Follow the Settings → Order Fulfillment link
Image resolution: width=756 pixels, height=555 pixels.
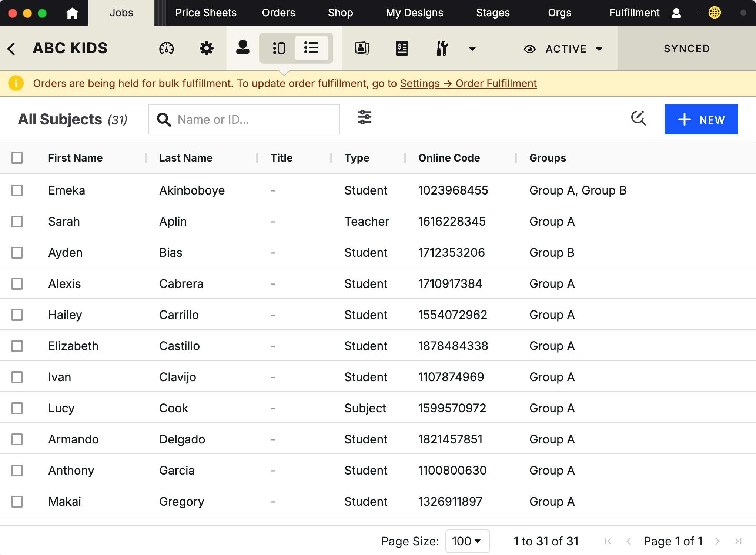tap(468, 84)
